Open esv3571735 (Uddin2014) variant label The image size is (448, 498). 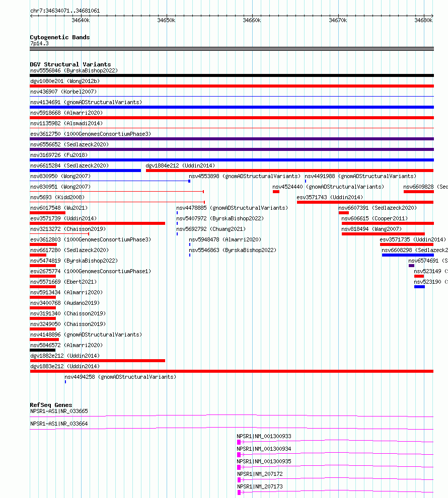click(413, 239)
